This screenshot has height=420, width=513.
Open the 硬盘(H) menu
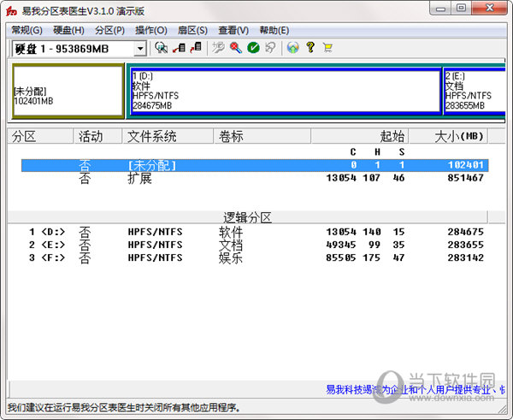click(68, 31)
